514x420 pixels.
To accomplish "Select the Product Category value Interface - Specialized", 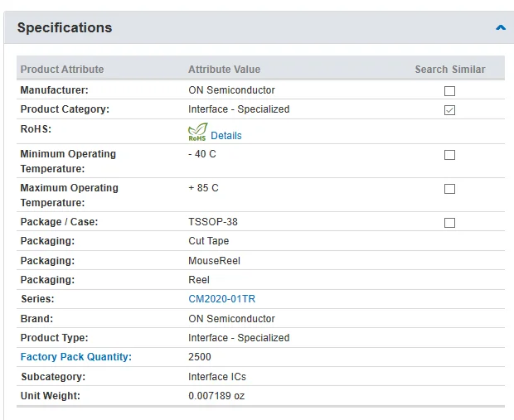I will tap(239, 109).
